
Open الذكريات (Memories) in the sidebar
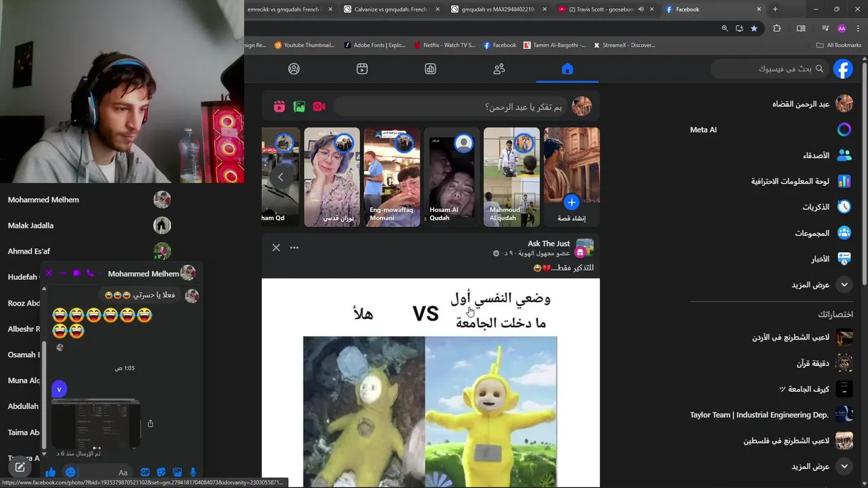coord(772,207)
